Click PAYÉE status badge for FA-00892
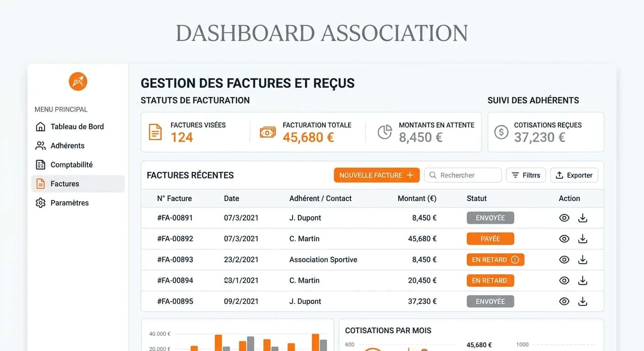 tap(490, 239)
